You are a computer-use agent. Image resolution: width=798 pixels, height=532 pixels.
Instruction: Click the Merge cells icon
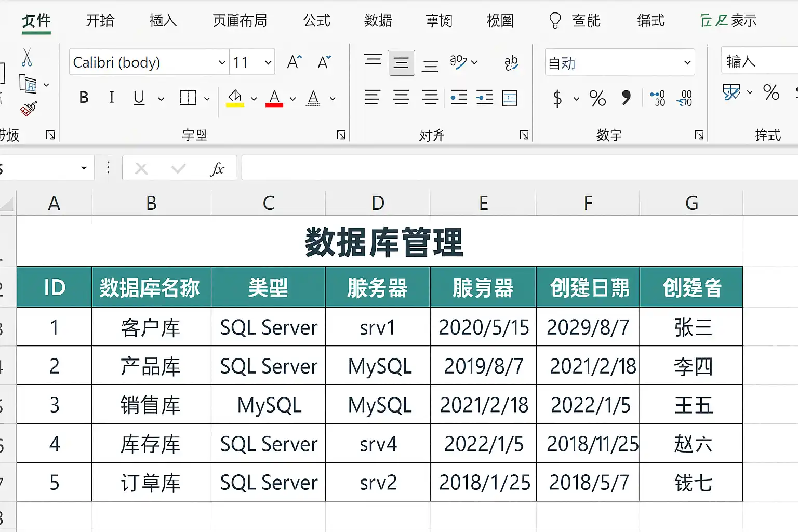[x=510, y=98]
